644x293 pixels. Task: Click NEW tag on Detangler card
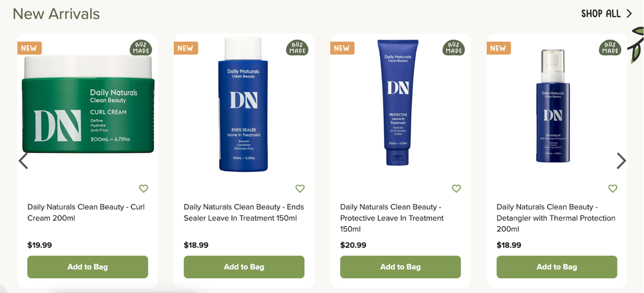click(x=499, y=48)
